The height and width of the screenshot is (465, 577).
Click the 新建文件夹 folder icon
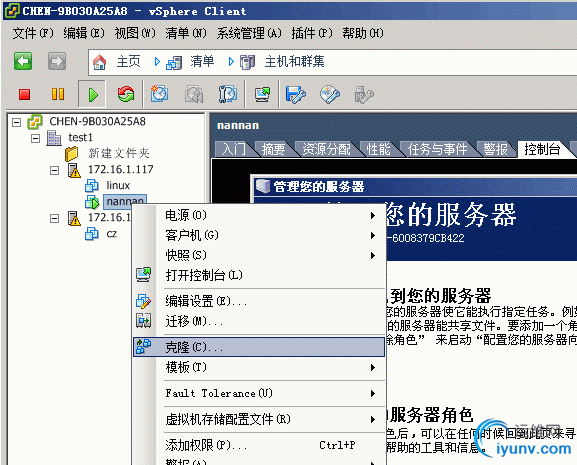point(72,154)
